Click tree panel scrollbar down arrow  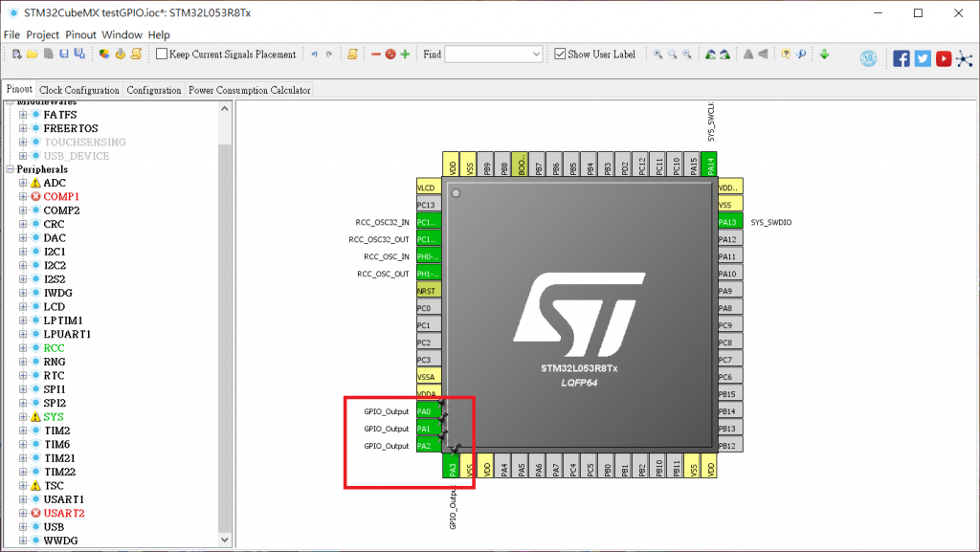point(225,541)
